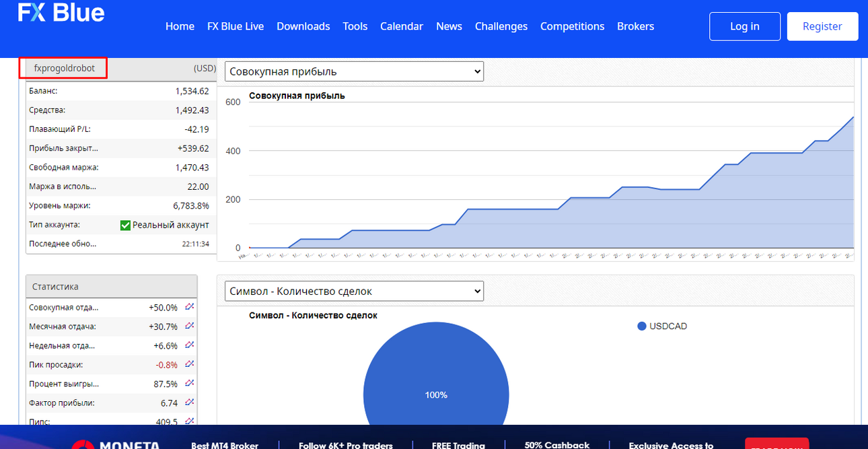Open the Brokers menu item
Viewport: 868px width, 449px height.
[636, 26]
